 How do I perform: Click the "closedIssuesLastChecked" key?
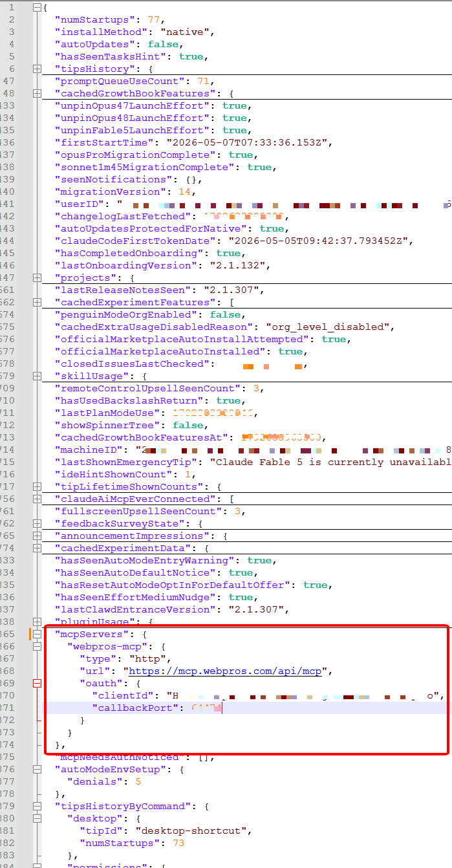pyautogui.click(x=132, y=363)
